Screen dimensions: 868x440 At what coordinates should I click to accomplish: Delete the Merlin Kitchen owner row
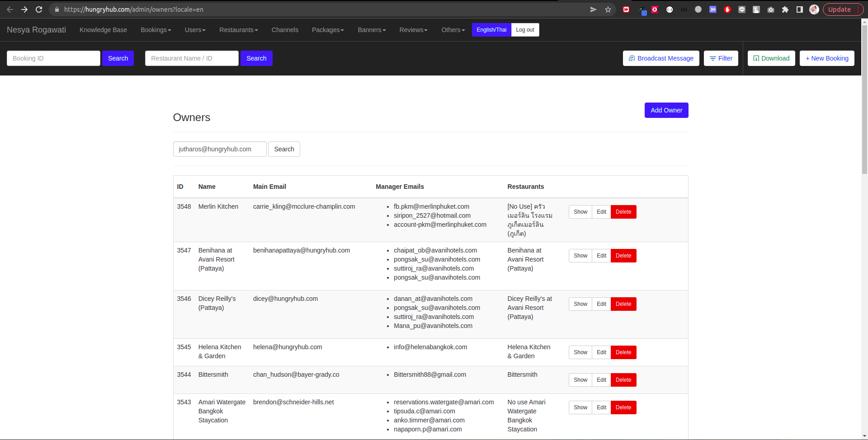623,212
